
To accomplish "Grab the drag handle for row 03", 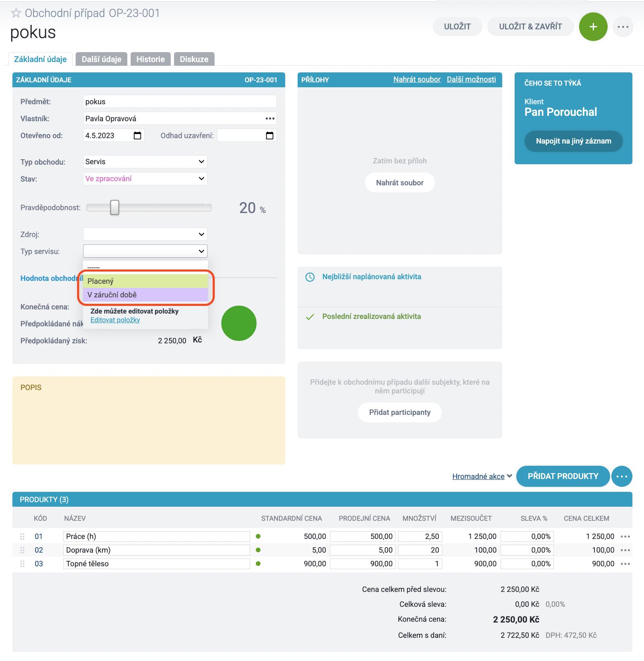I will (22, 564).
